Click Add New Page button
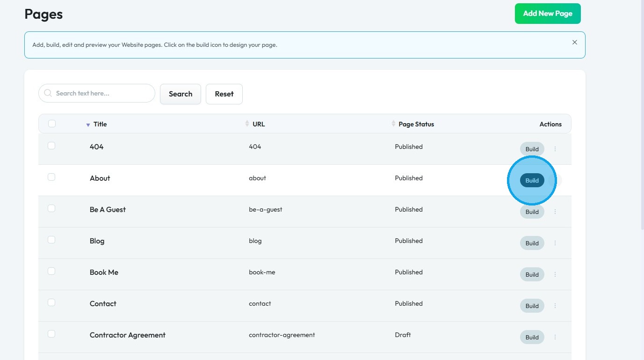 [x=547, y=14]
